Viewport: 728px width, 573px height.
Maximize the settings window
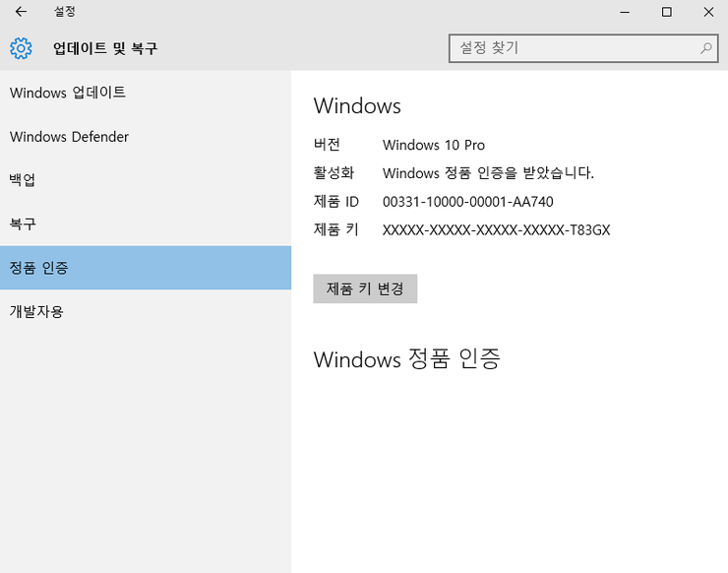pyautogui.click(x=667, y=12)
